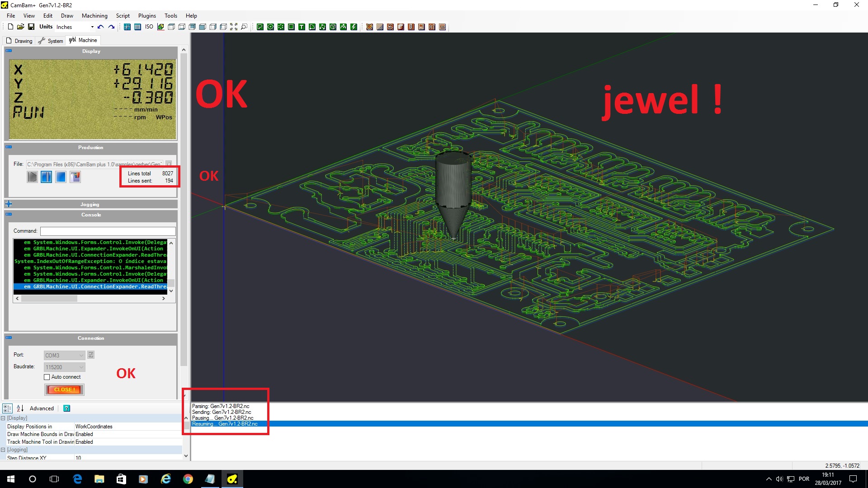Click the Production File path field
This screenshot has height=488, width=868.
94,164
